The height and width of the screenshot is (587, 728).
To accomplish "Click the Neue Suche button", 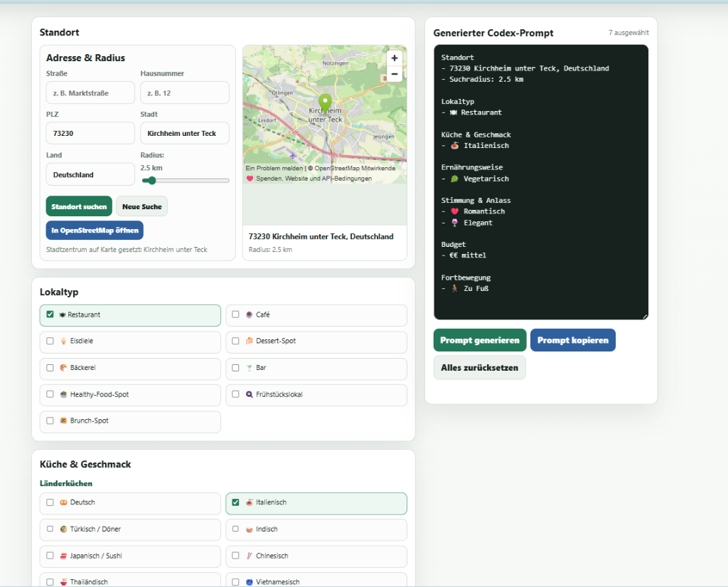I will 141,206.
